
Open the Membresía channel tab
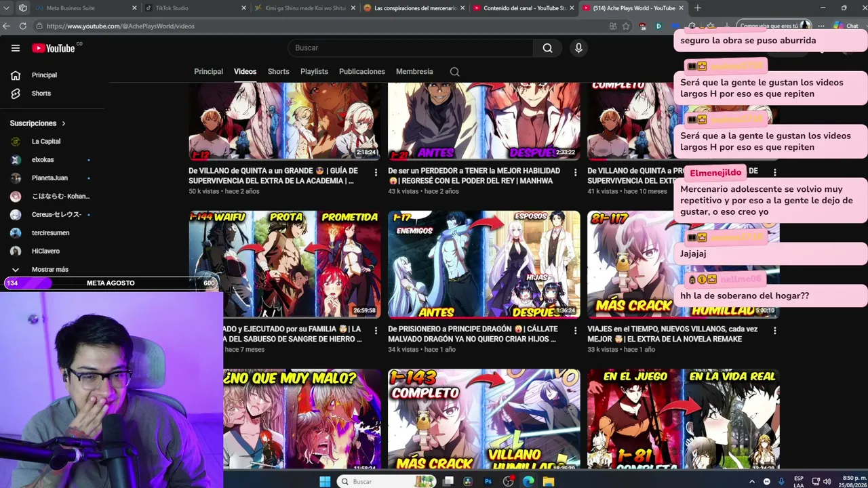[414, 72]
